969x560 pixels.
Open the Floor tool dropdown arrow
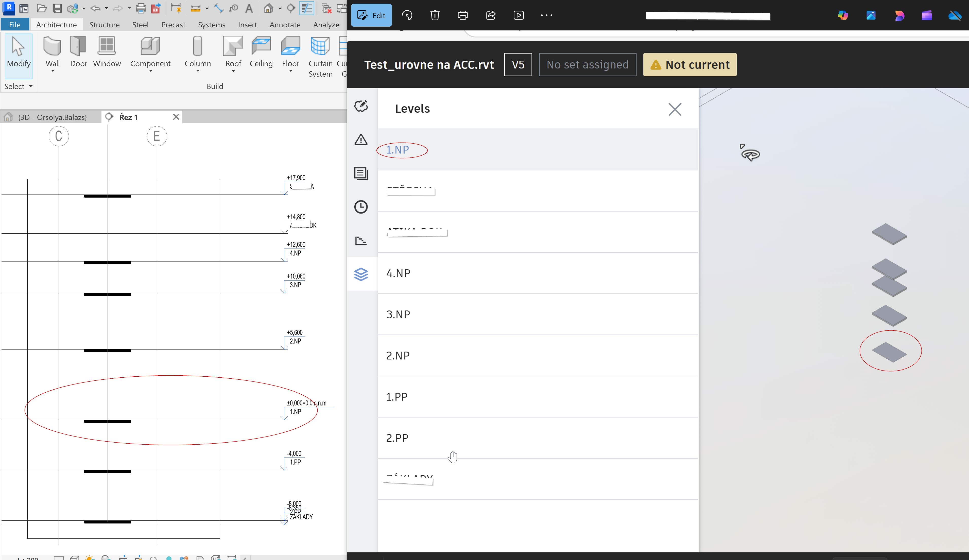(x=290, y=71)
